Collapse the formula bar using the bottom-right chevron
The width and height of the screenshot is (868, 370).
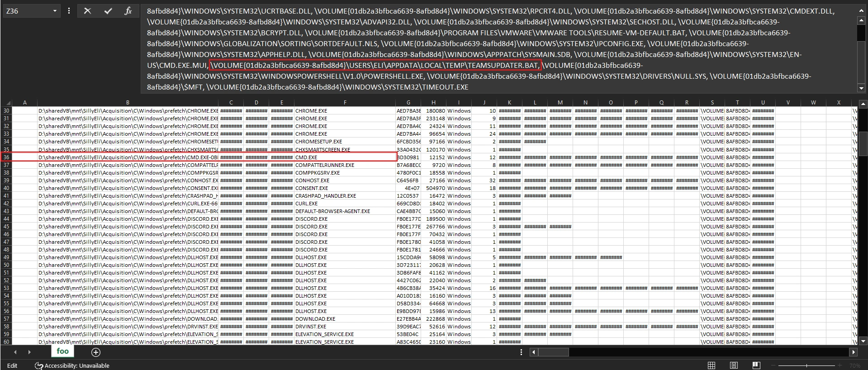coord(861,89)
